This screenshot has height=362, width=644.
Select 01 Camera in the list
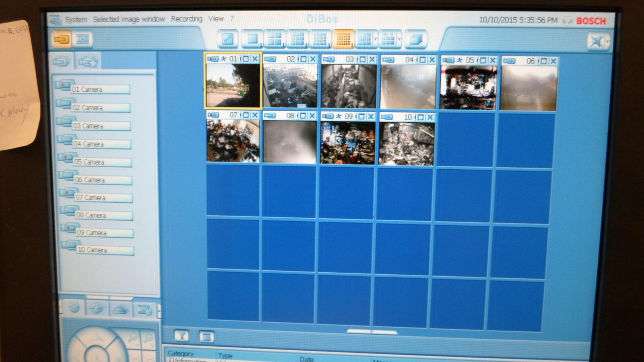tap(100, 89)
